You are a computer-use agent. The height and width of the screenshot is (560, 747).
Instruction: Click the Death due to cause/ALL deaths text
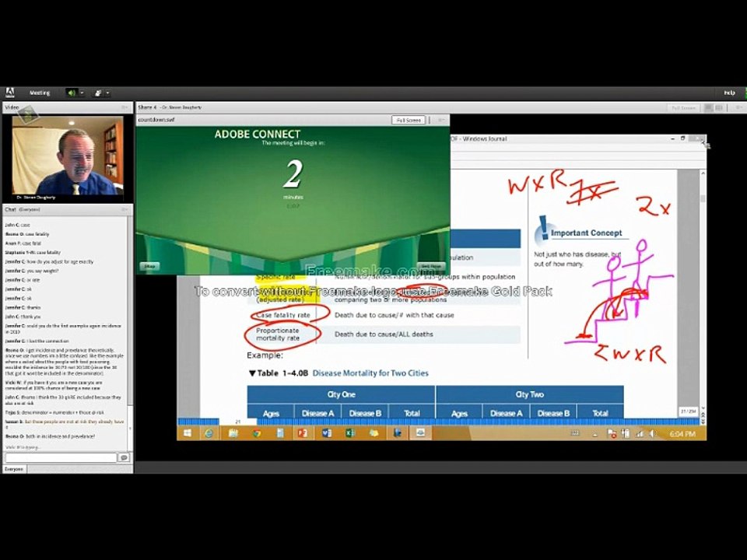[x=384, y=334]
